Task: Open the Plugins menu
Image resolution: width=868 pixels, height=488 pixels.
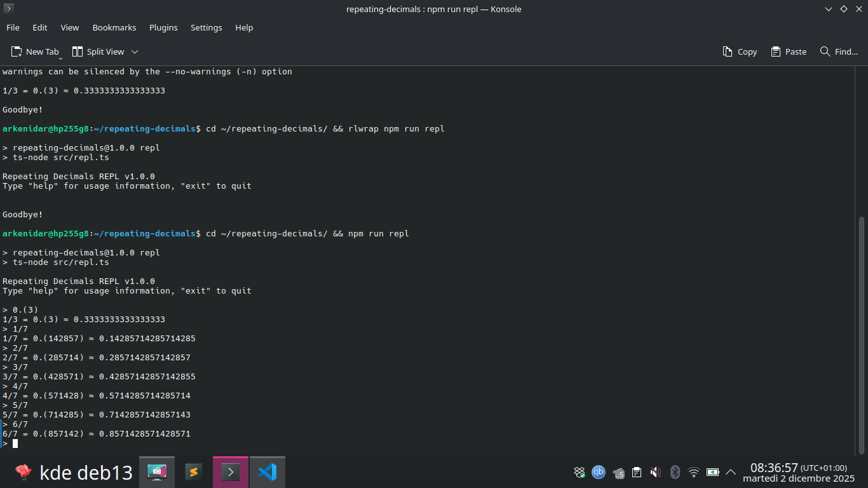Action: (163, 27)
